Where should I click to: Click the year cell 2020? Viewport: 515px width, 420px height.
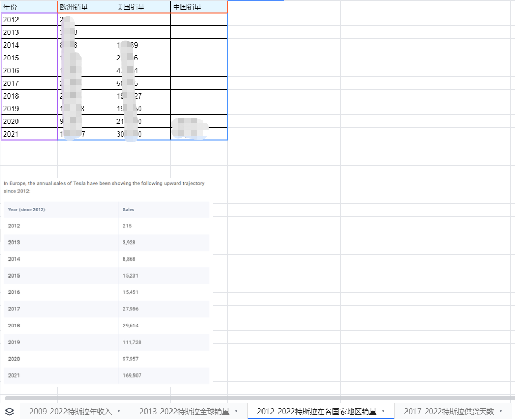click(29, 121)
